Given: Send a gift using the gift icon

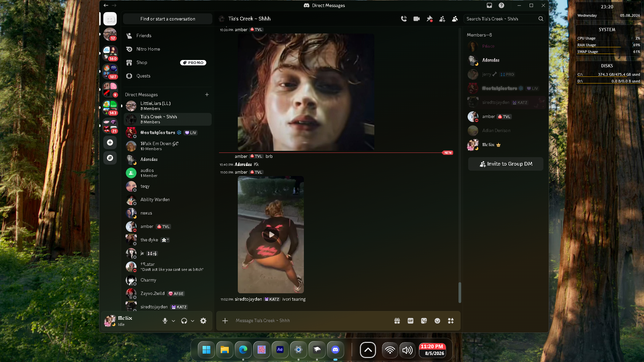Looking at the screenshot, I should pos(397,321).
